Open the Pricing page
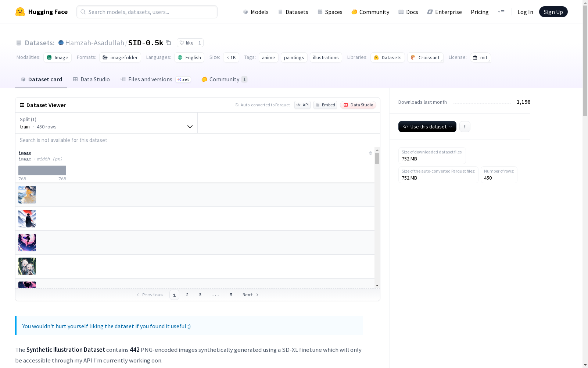The image size is (588, 368). [x=480, y=12]
